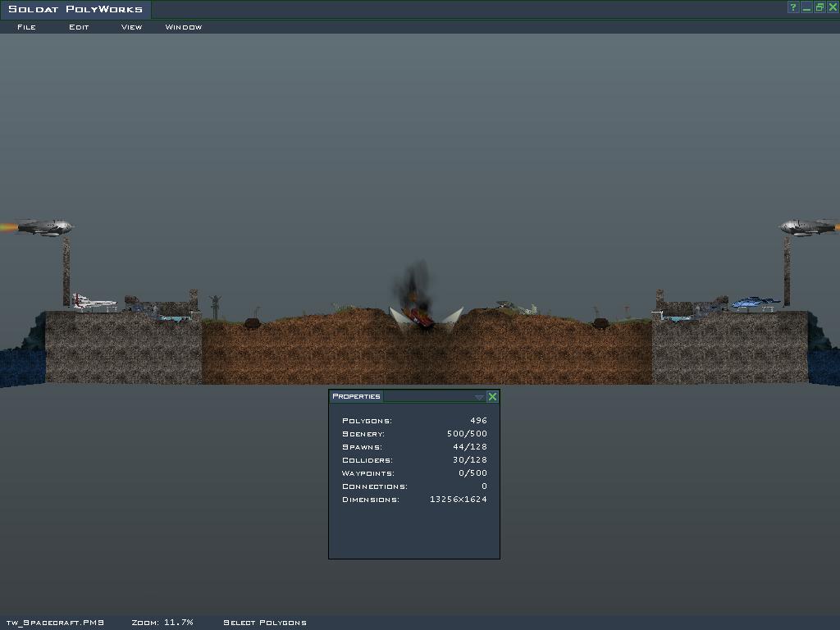
Task: Click the crashed burning red car scenery
Action: pos(422,318)
